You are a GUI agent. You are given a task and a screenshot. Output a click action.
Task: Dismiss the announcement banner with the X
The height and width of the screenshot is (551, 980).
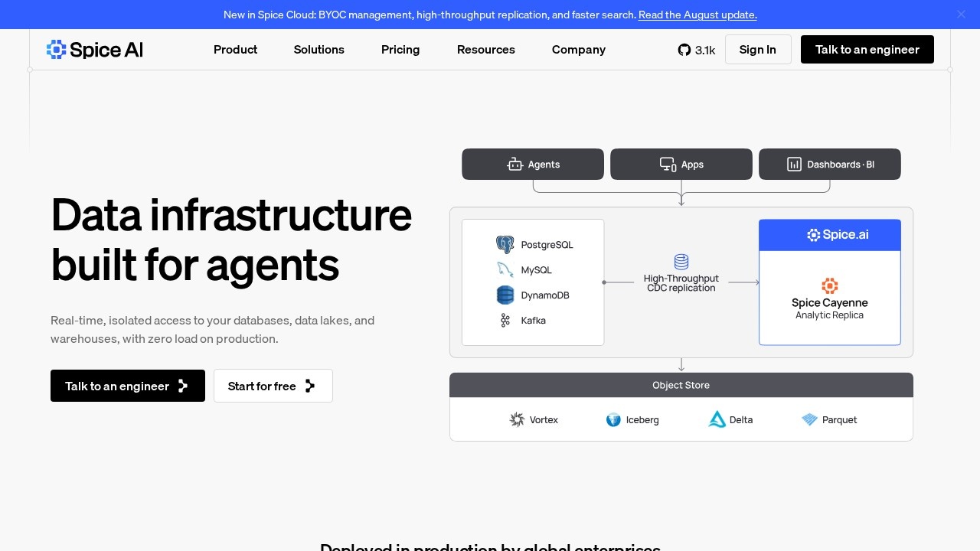coord(961,15)
